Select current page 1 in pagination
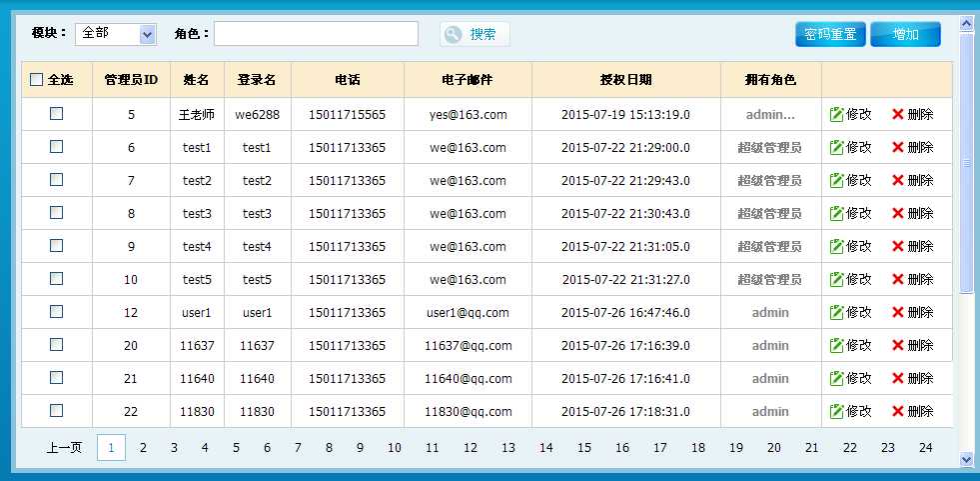 coord(111,448)
